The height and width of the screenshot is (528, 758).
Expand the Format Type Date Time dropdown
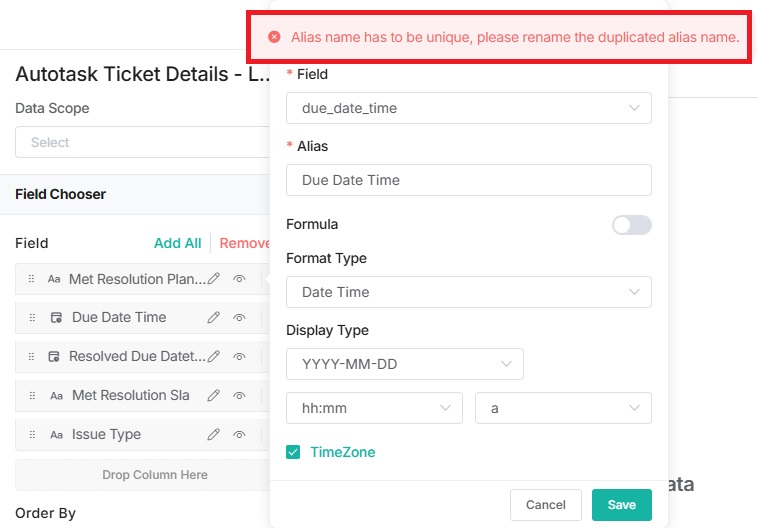(468, 292)
